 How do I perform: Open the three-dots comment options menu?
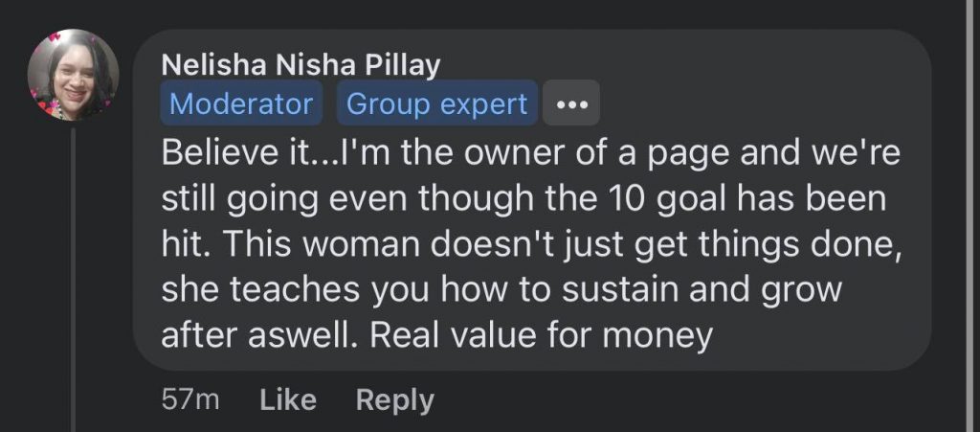(x=571, y=104)
